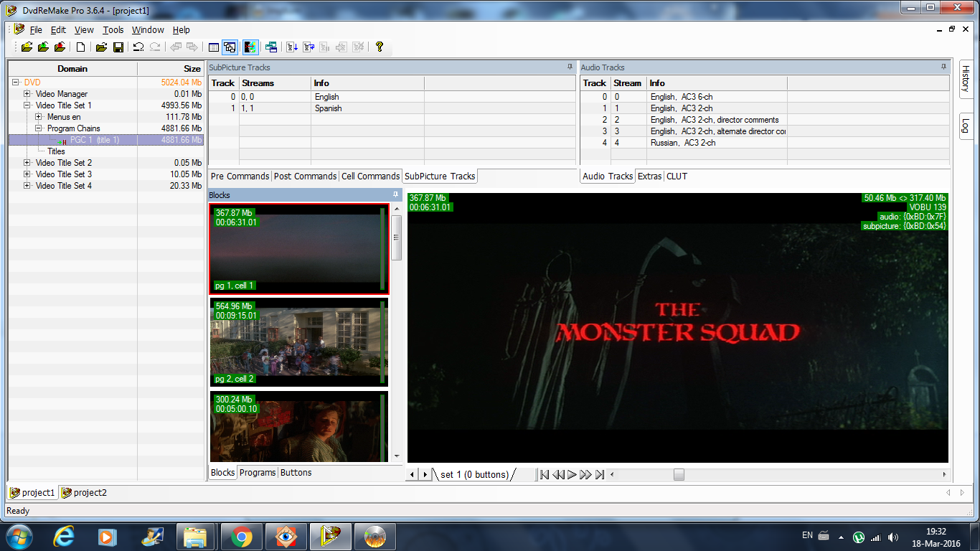
Task: Click the teal stacked windows toolbar icon
Action: [271, 47]
